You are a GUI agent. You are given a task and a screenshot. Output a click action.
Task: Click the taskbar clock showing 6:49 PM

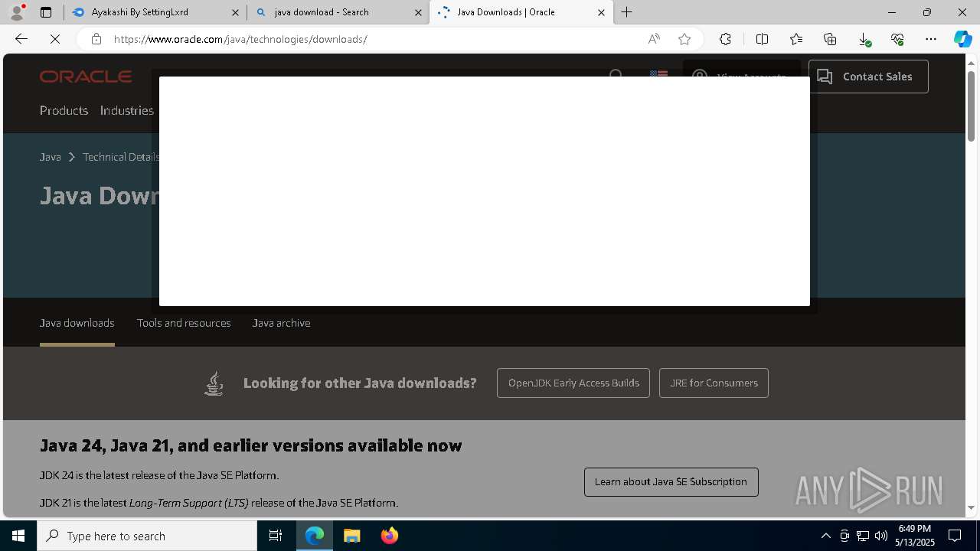(x=915, y=536)
